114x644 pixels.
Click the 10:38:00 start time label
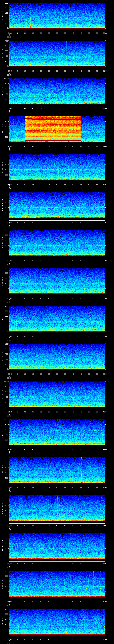tap(9, 374)
